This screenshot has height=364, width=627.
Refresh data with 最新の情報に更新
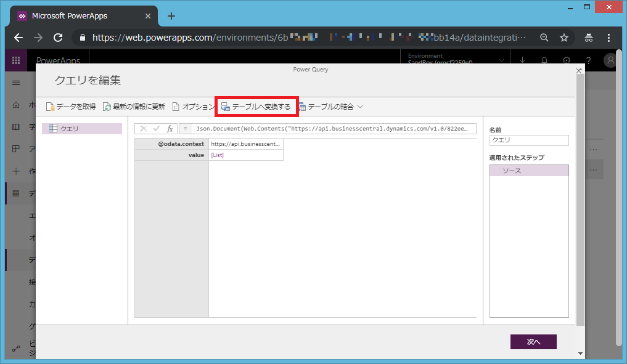pos(134,107)
